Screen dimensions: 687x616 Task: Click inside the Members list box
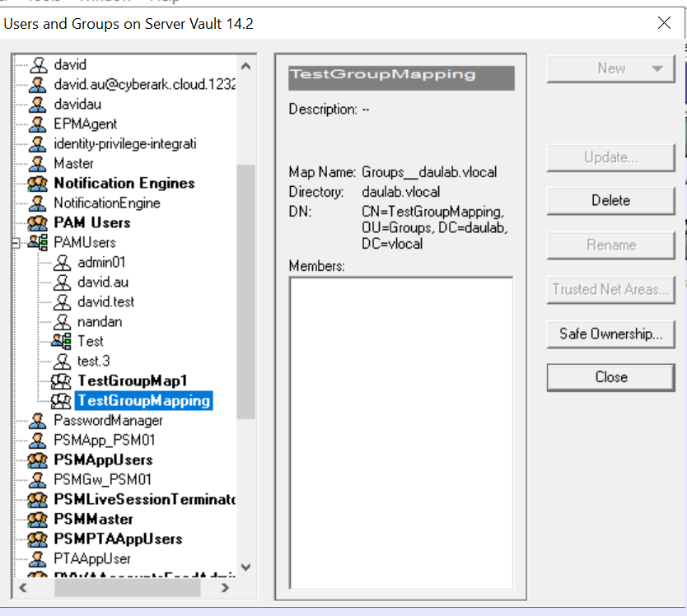(401, 433)
